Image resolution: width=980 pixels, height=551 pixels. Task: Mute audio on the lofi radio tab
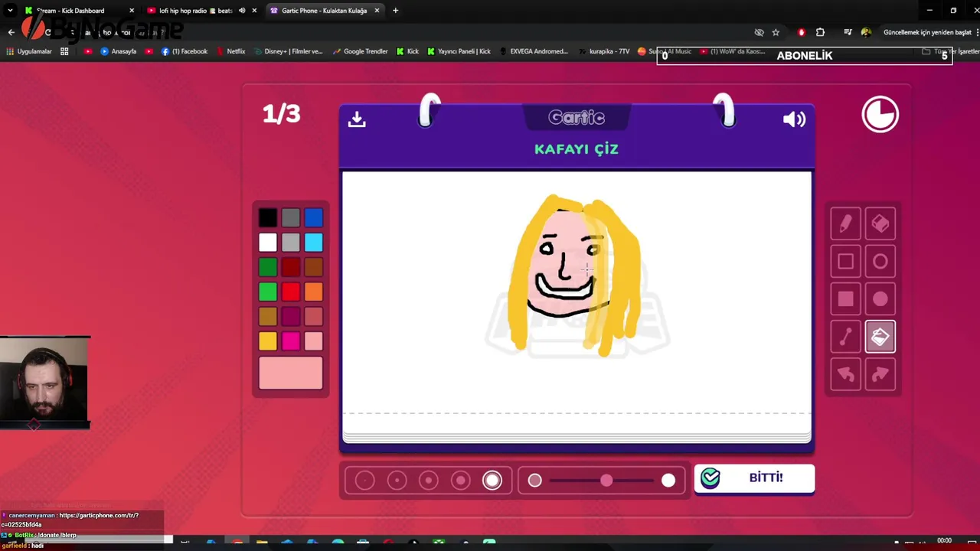(242, 11)
